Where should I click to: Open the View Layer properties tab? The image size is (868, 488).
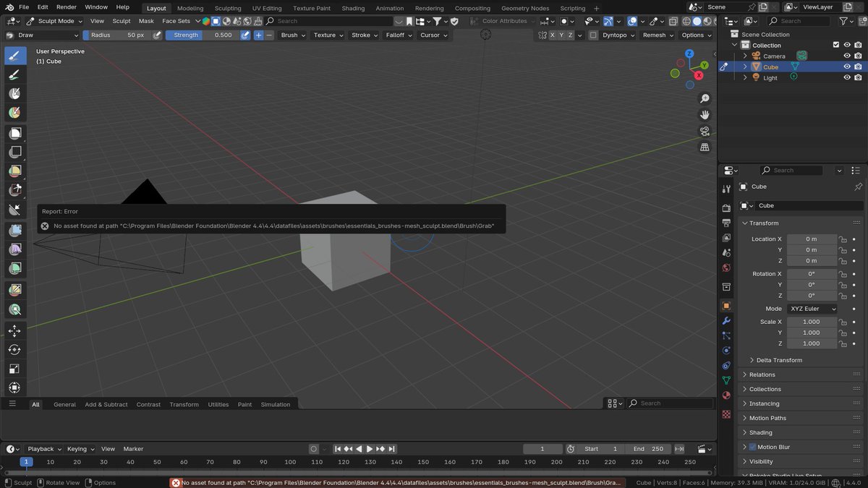[x=726, y=237]
